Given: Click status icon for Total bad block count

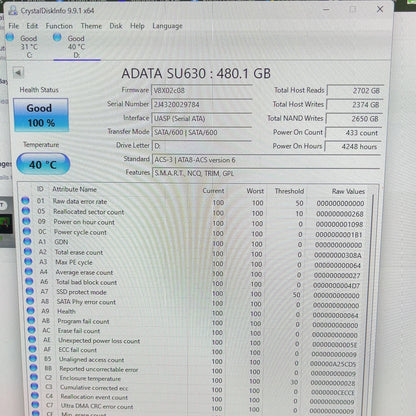Looking at the screenshot, I should (29, 281).
